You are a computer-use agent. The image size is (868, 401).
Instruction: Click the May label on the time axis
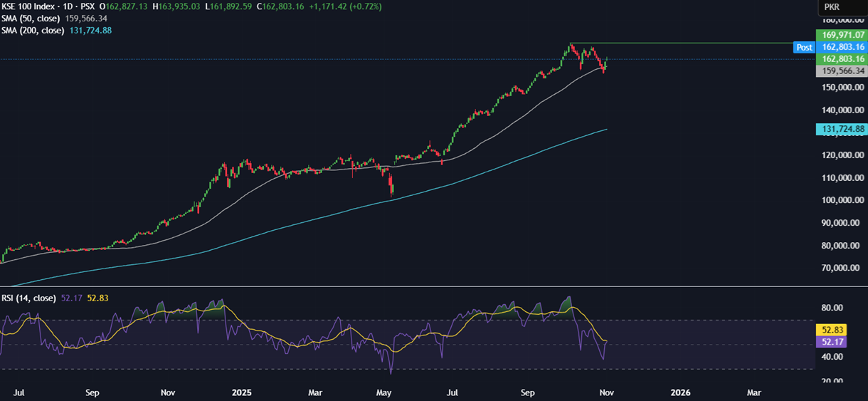pos(383,392)
